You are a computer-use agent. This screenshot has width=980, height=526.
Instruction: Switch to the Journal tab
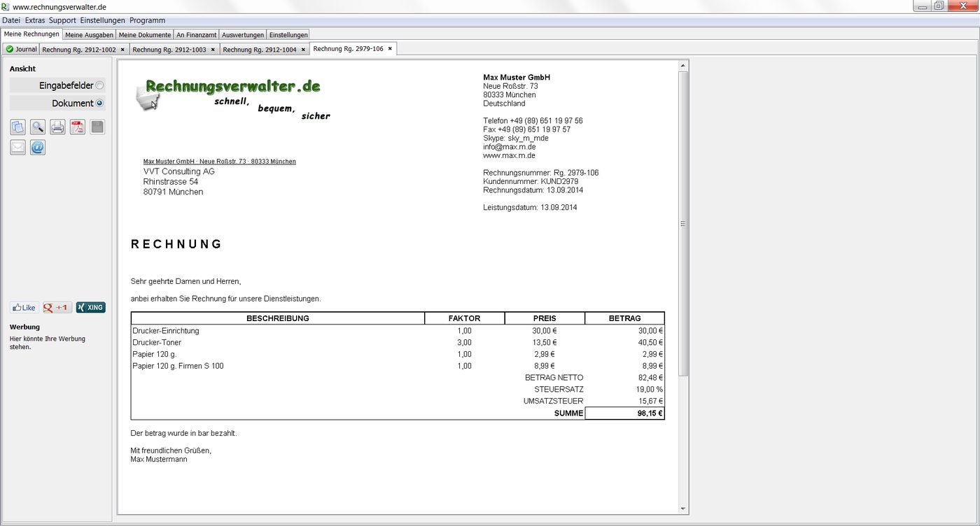(21, 49)
